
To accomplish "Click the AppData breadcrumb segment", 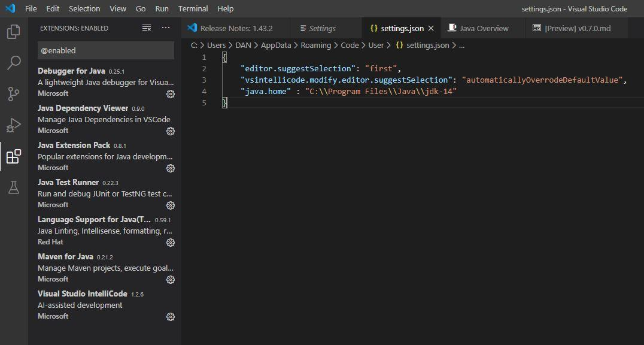I will click(x=275, y=46).
